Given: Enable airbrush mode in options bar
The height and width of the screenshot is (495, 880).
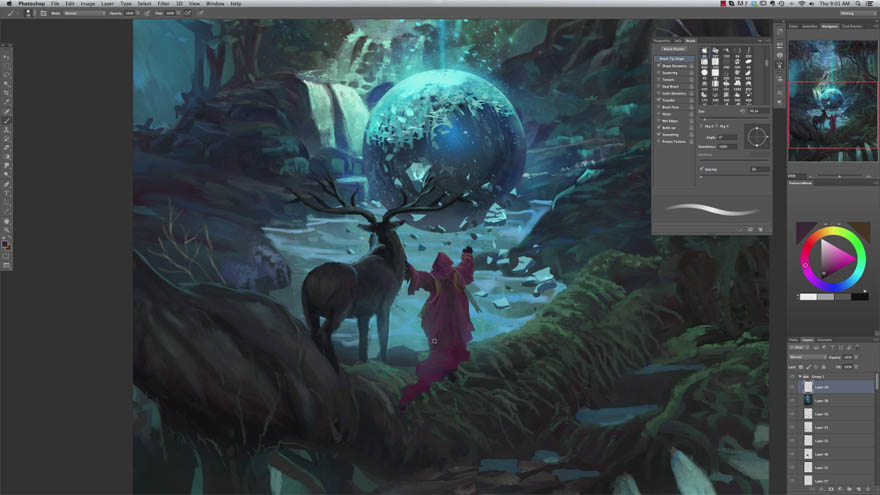Looking at the screenshot, I should [187, 13].
